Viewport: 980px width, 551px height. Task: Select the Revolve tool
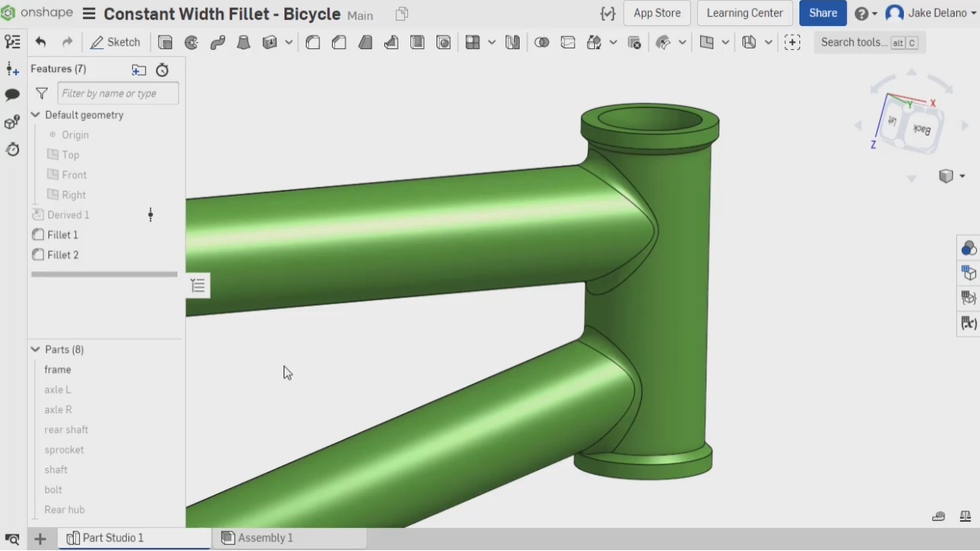tap(191, 43)
